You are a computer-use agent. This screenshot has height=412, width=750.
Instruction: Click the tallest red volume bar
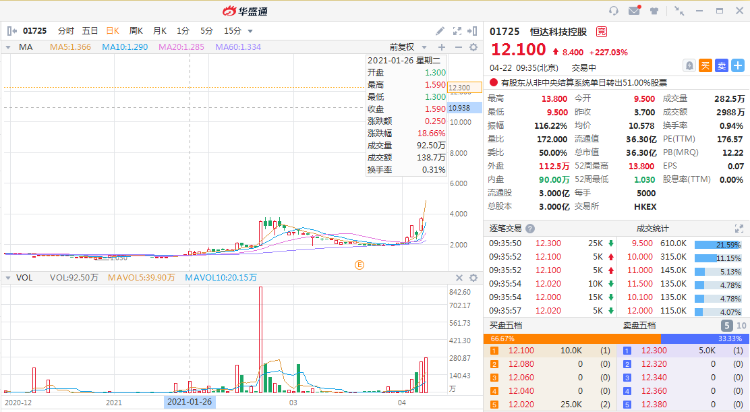261,339
